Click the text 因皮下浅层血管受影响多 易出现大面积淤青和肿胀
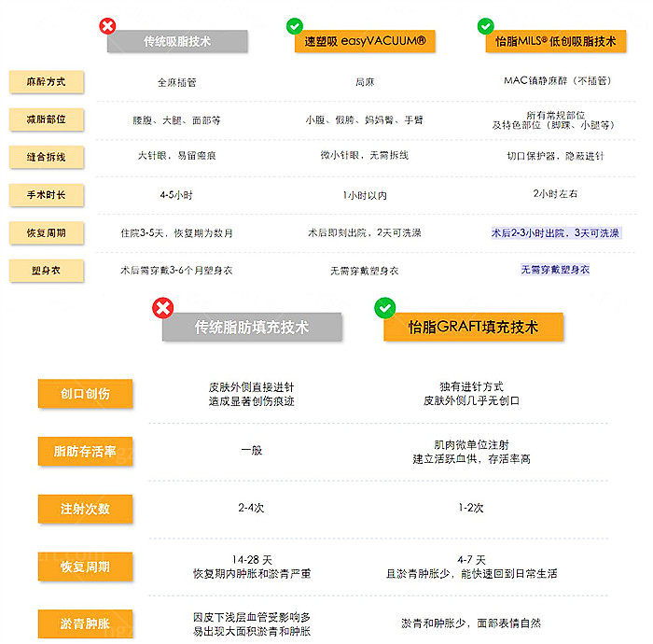Viewport: 653px width, 644px height. [252, 624]
